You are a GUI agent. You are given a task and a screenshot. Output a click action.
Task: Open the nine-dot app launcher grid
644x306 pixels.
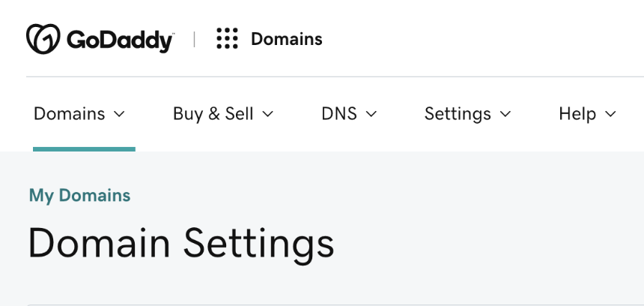(x=227, y=39)
